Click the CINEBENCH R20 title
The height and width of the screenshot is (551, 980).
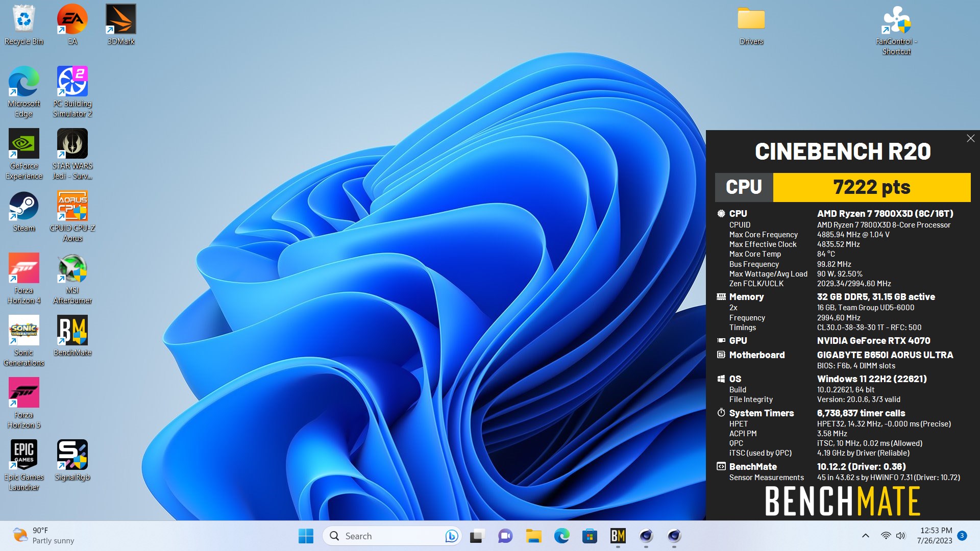point(843,152)
